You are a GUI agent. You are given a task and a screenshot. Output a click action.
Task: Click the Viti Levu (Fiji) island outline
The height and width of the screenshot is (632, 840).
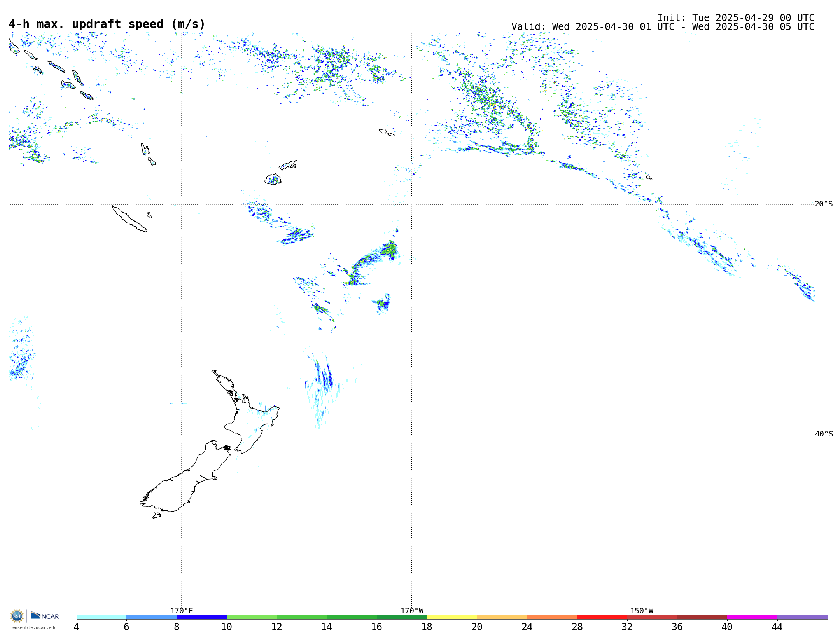[273, 179]
